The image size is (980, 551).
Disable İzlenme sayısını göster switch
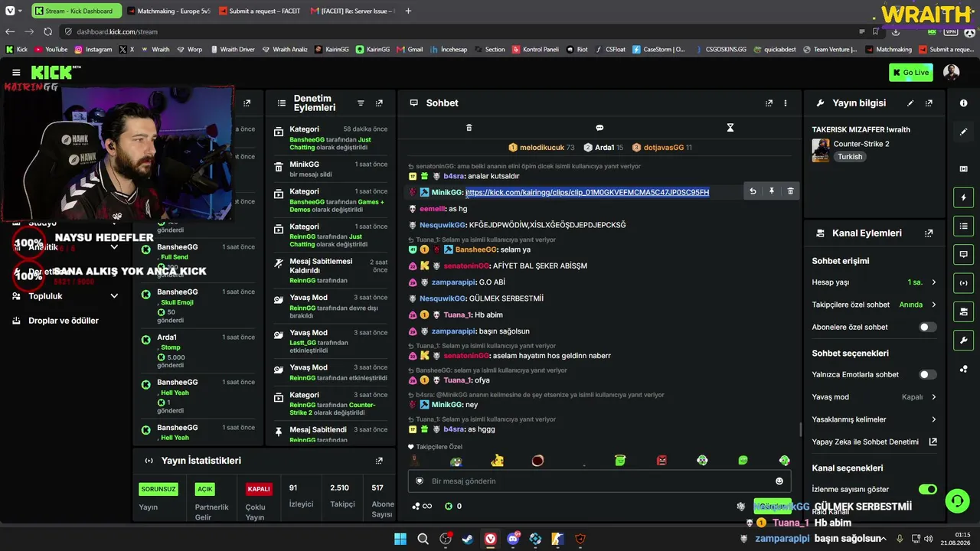click(927, 489)
